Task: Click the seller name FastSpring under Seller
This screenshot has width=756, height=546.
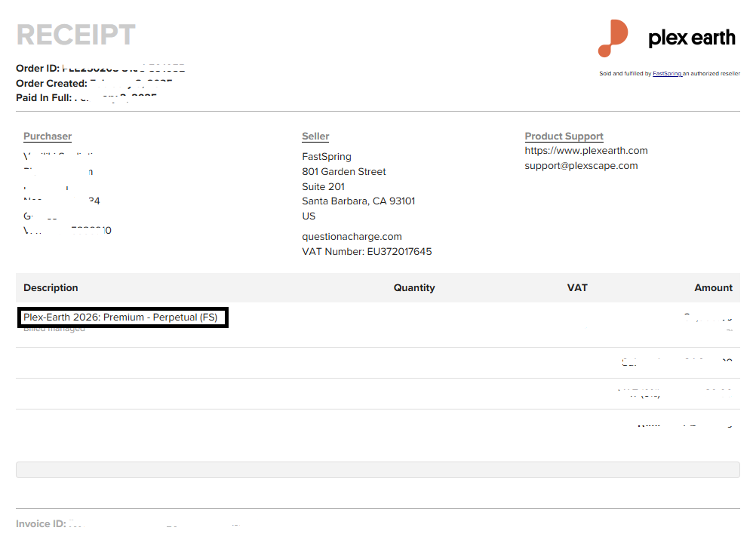Action: pyautogui.click(x=327, y=157)
